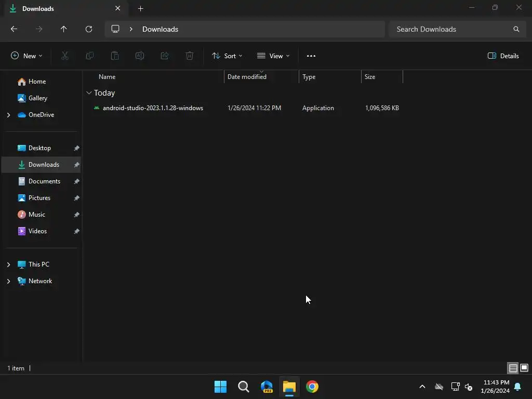Sort by the Size column header
Screen dimensions: 532x399
click(x=370, y=77)
